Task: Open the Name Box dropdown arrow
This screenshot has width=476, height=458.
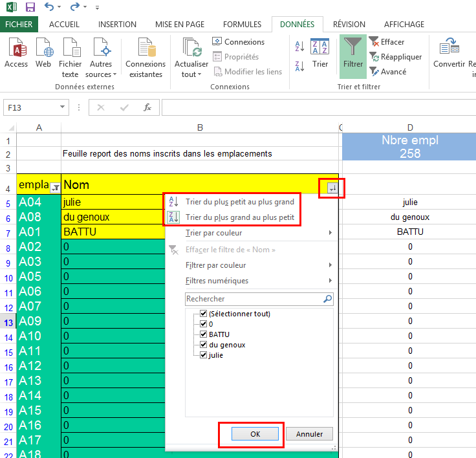Action: [63, 107]
